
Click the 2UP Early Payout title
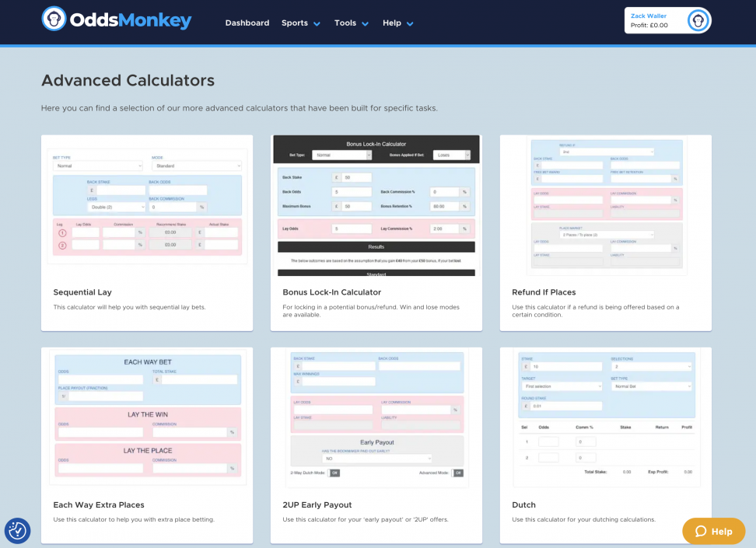(x=317, y=504)
